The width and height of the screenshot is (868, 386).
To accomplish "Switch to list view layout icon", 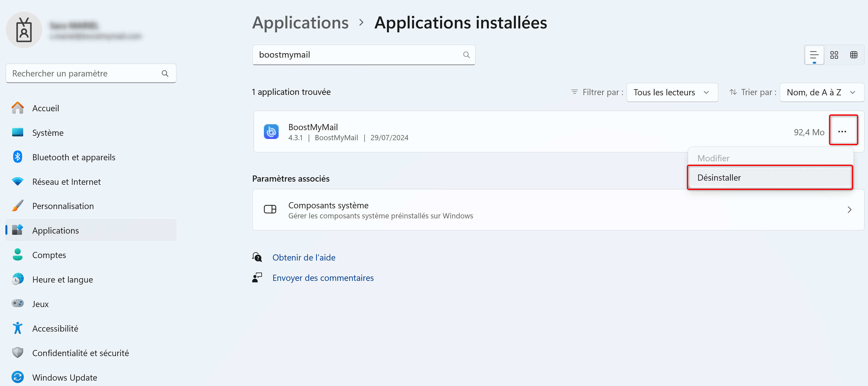I will (x=814, y=55).
